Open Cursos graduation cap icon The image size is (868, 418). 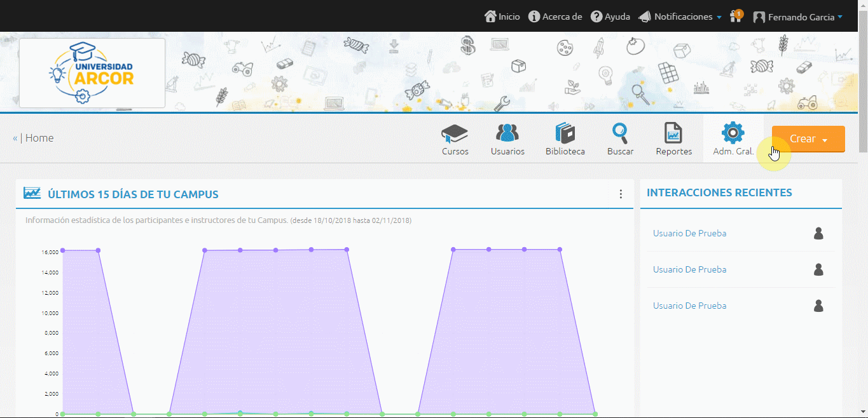[x=455, y=133]
